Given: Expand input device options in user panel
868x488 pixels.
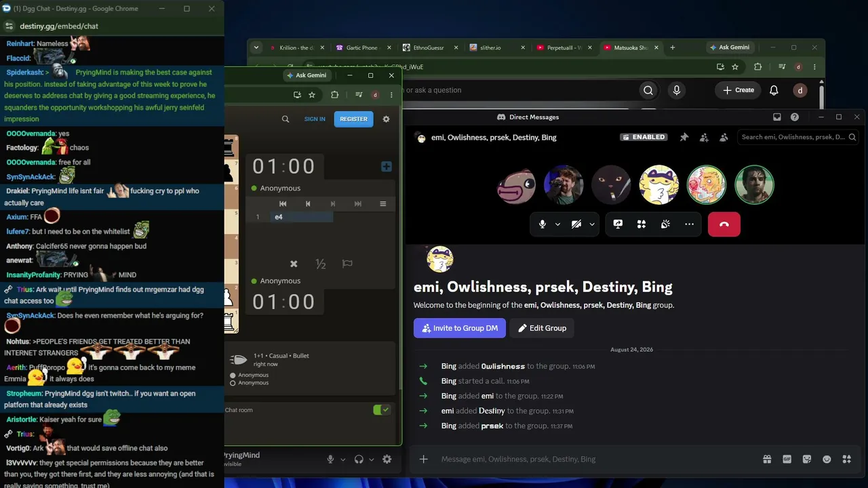Looking at the screenshot, I should [342, 460].
